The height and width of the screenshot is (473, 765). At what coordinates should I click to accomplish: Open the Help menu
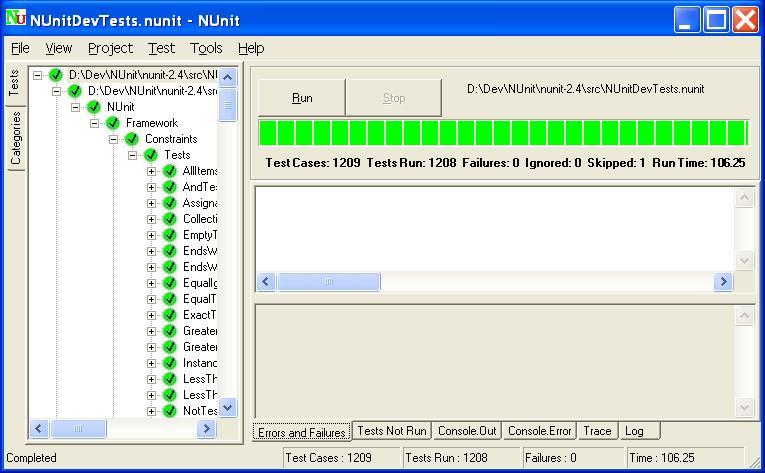251,48
